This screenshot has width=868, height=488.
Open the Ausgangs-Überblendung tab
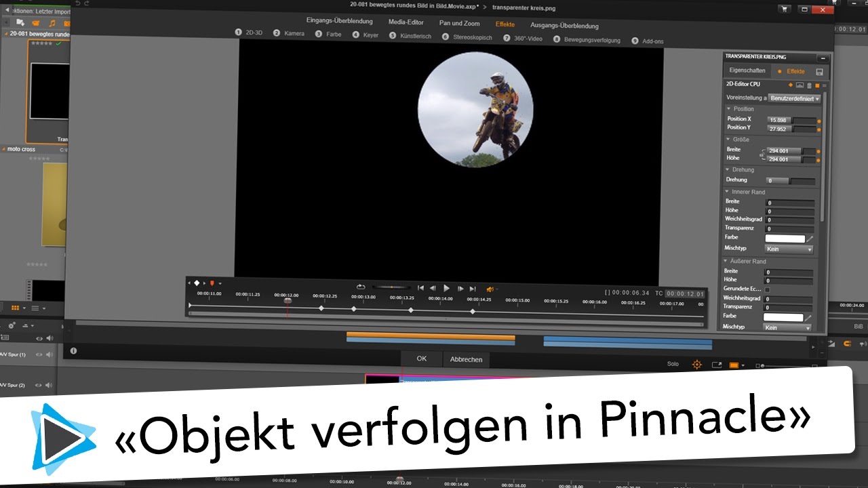tap(564, 26)
